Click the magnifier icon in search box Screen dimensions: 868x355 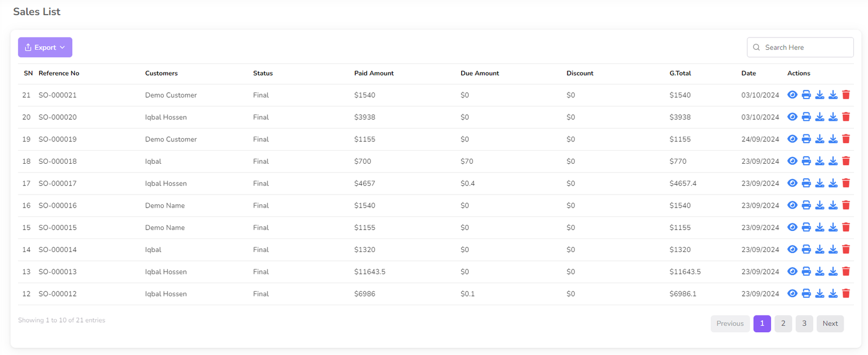[x=756, y=48]
